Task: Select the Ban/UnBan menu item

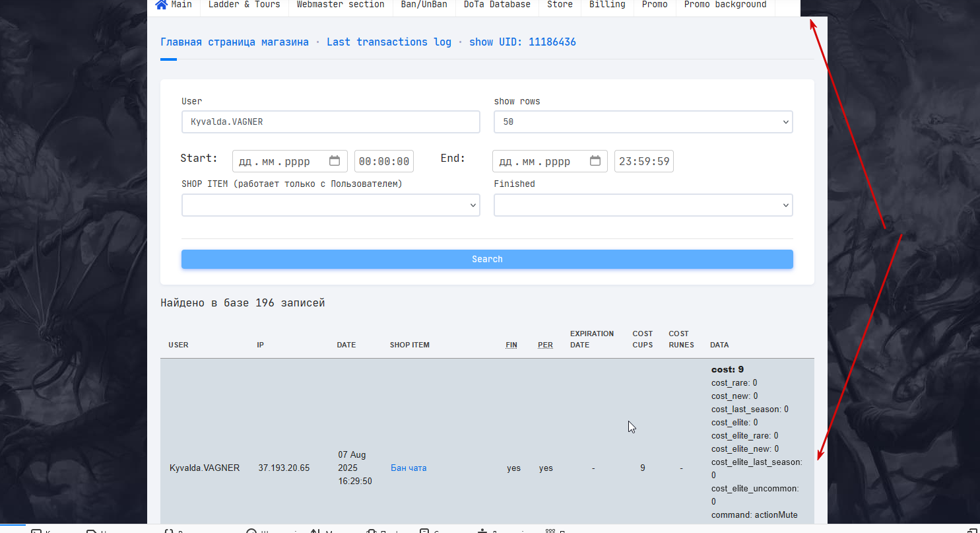Action: pyautogui.click(x=424, y=5)
